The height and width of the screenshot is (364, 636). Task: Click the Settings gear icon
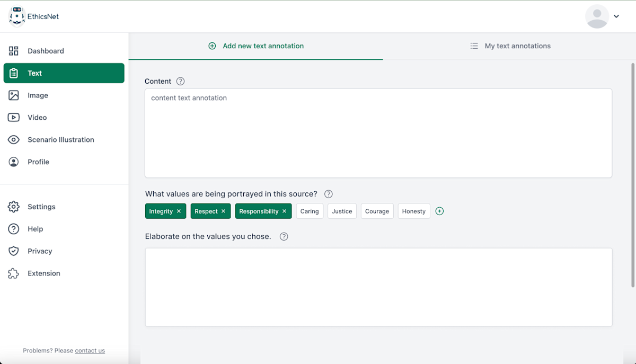pyautogui.click(x=14, y=207)
